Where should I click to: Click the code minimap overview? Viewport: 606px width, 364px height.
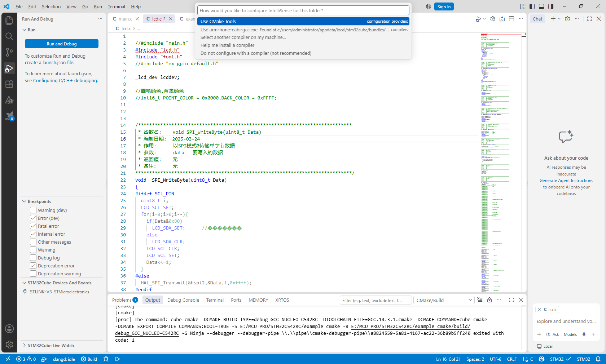tap(501, 162)
